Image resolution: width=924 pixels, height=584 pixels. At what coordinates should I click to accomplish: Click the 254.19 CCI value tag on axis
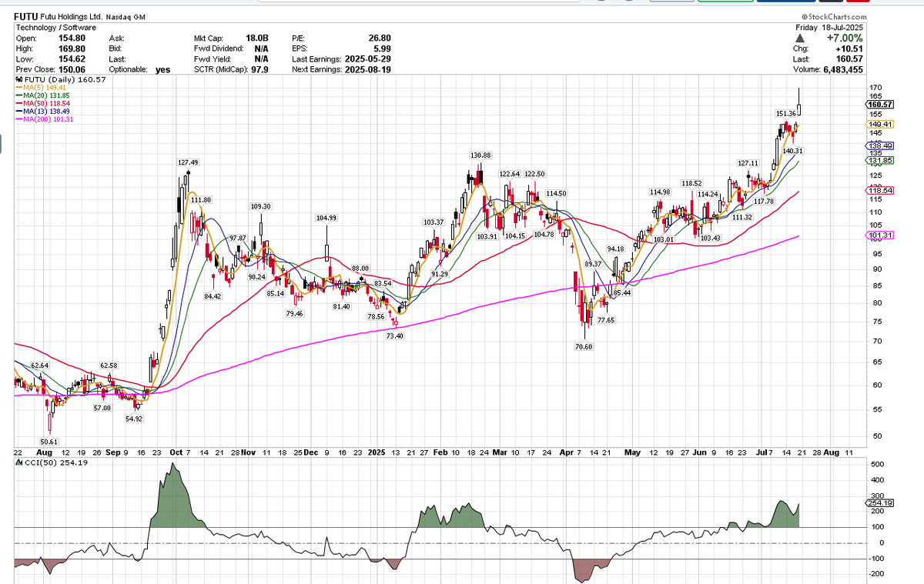879,503
